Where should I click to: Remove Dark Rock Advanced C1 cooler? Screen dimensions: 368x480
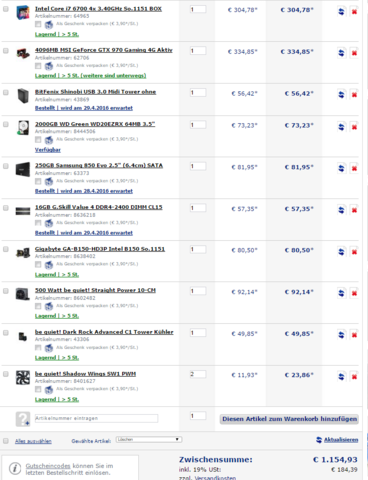pos(354,335)
